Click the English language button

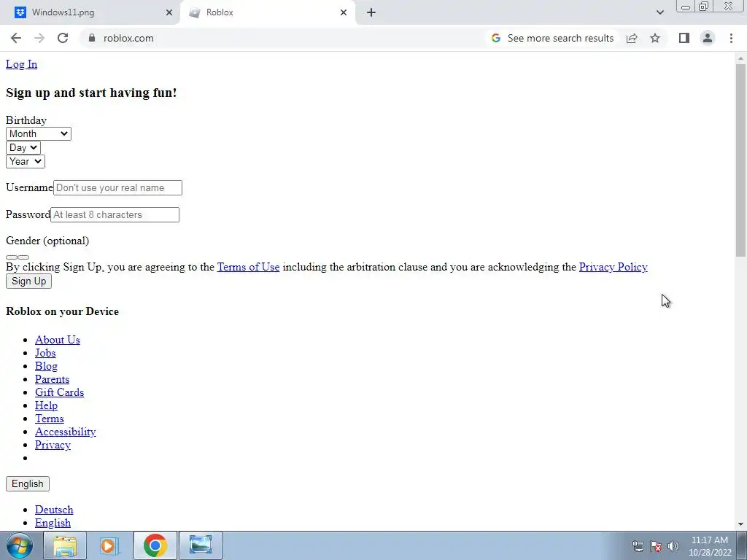(x=28, y=484)
